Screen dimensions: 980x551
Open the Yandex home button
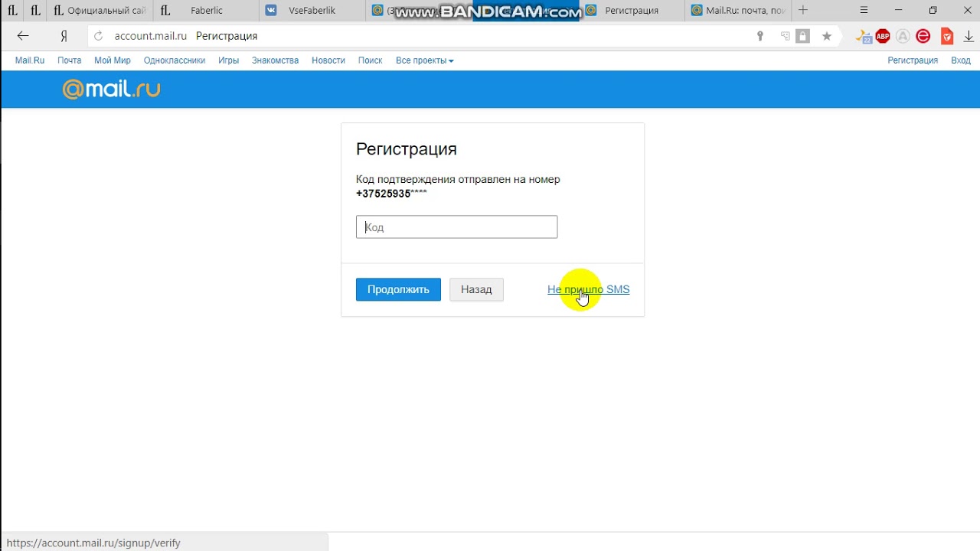point(64,36)
